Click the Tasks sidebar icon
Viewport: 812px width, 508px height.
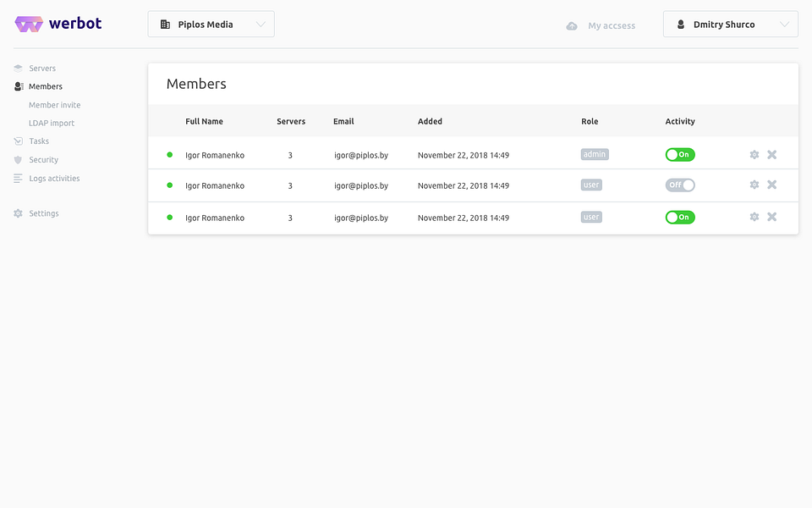coord(18,141)
